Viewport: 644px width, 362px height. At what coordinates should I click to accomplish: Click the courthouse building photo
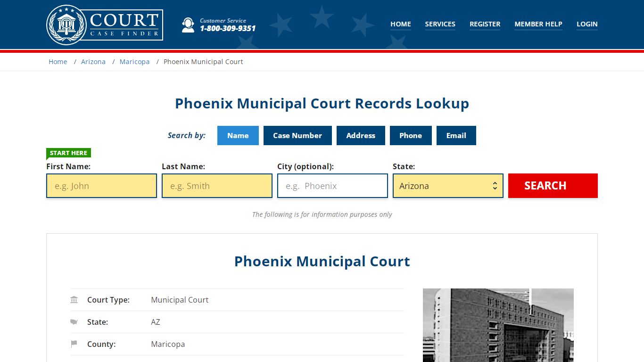tap(498, 325)
